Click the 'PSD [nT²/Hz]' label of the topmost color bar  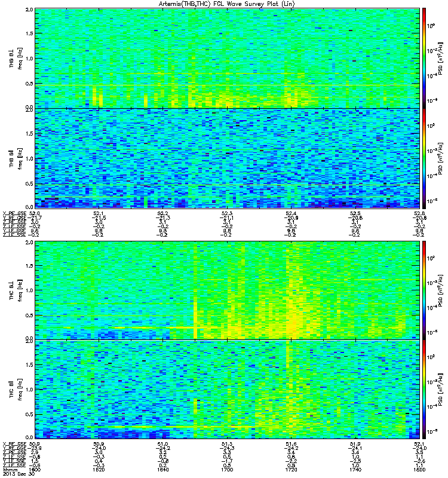click(x=441, y=58)
